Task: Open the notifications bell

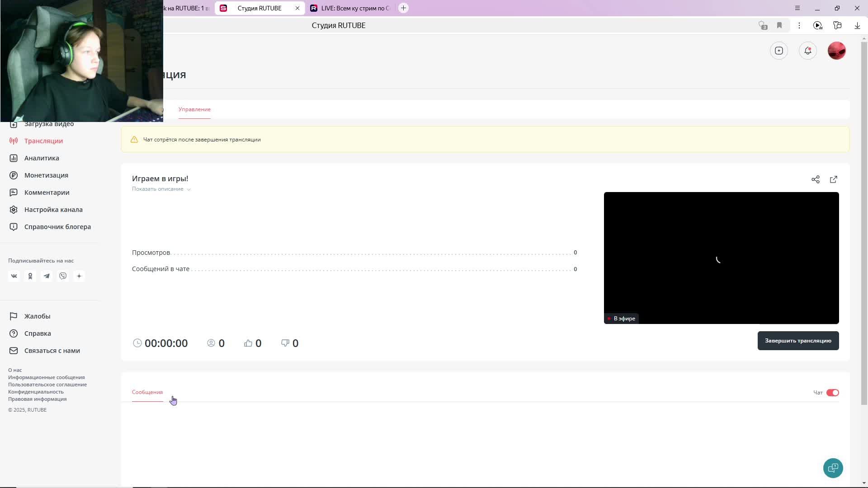Action: pyautogui.click(x=808, y=51)
